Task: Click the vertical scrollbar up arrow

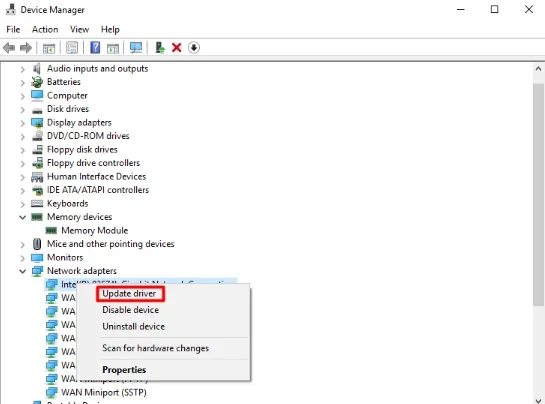Action: click(x=538, y=69)
